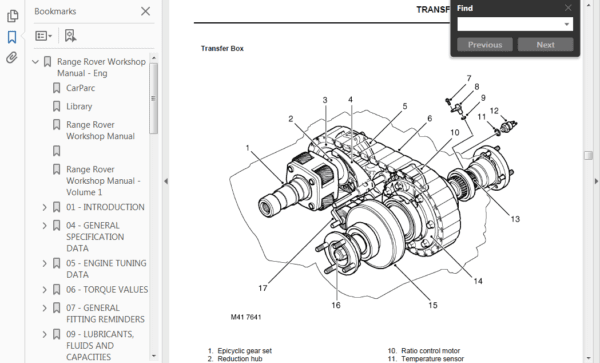Screen dimensions: 600x363
Task: Click the document vertical scrollbar thumb
Action: tap(588, 155)
